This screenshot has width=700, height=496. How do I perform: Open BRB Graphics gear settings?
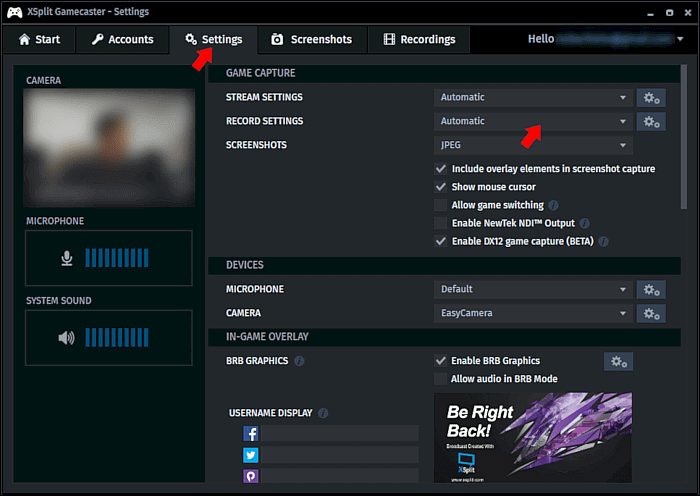(618, 361)
